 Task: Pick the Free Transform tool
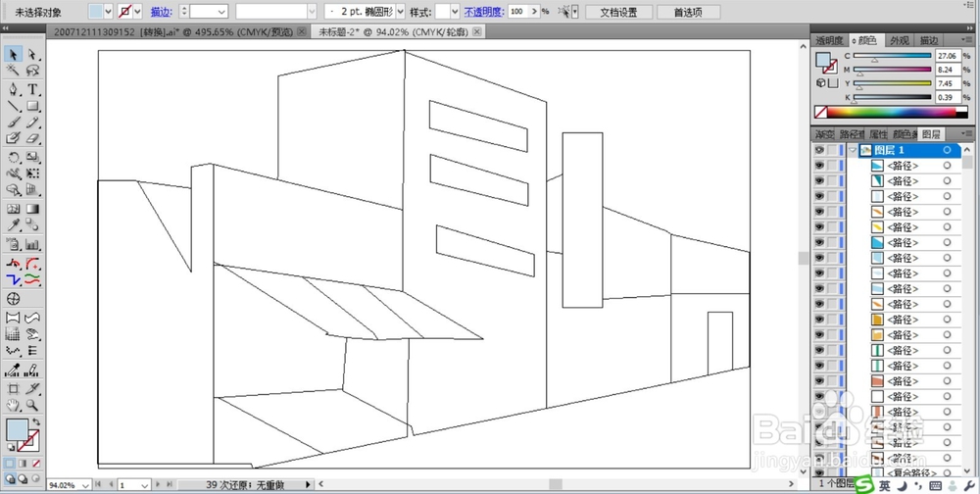coord(32,173)
